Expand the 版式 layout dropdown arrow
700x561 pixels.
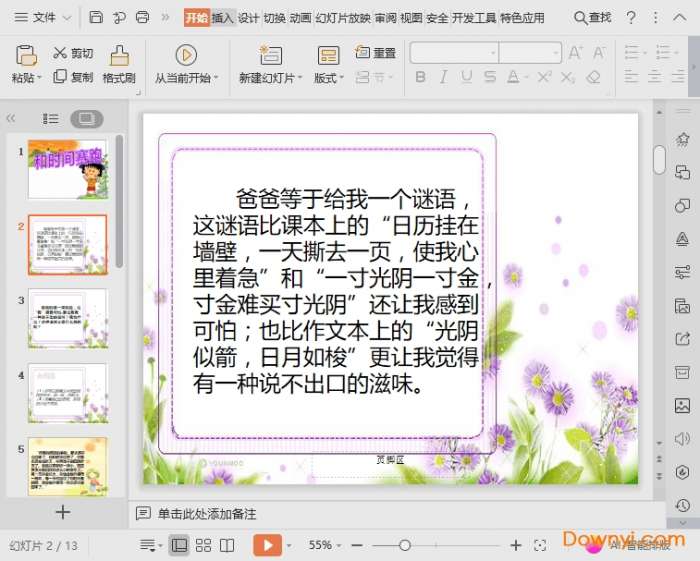click(x=342, y=78)
